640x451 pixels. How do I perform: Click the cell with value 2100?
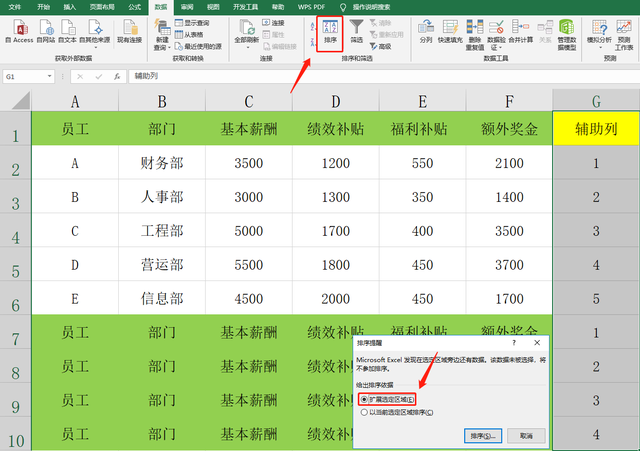pos(509,163)
